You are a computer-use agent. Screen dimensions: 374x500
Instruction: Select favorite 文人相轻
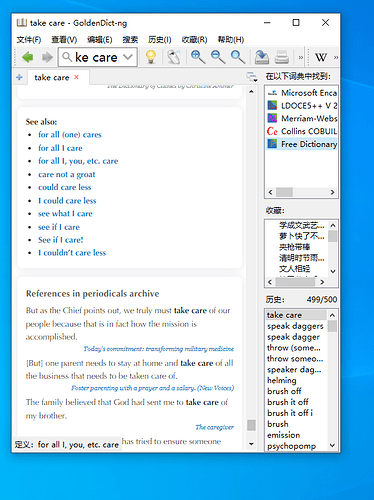[x=295, y=269]
